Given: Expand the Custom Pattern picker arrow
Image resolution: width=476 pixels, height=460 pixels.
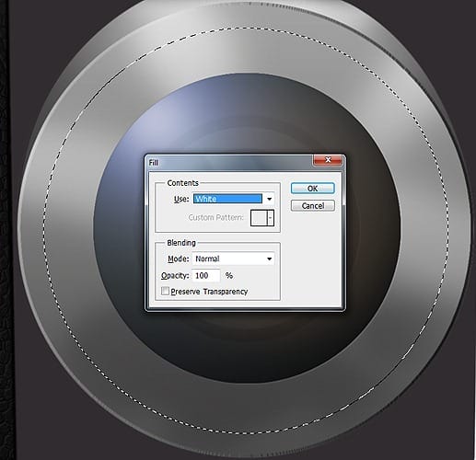Looking at the screenshot, I should tap(271, 218).
